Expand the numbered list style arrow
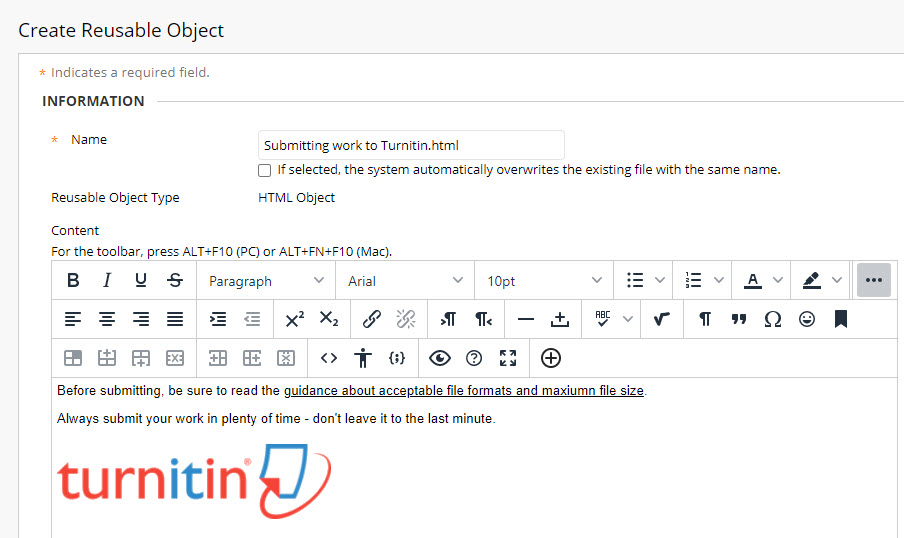Screen dimensions: 904x538 [x=718, y=280]
